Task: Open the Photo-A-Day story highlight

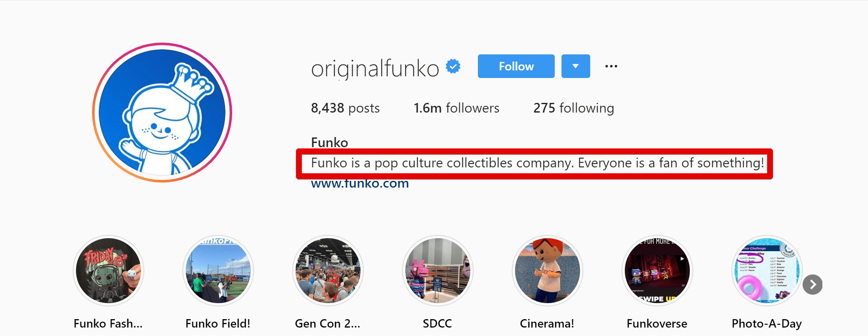Action: pyautogui.click(x=766, y=271)
